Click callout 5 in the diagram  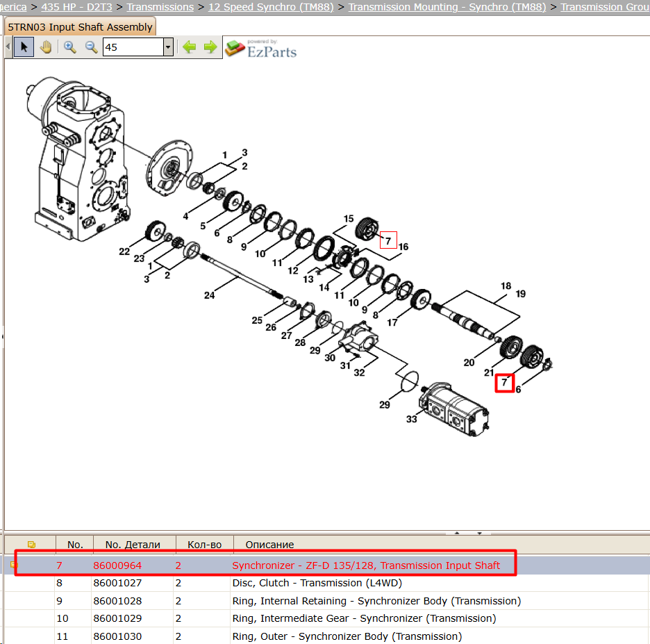tap(203, 226)
